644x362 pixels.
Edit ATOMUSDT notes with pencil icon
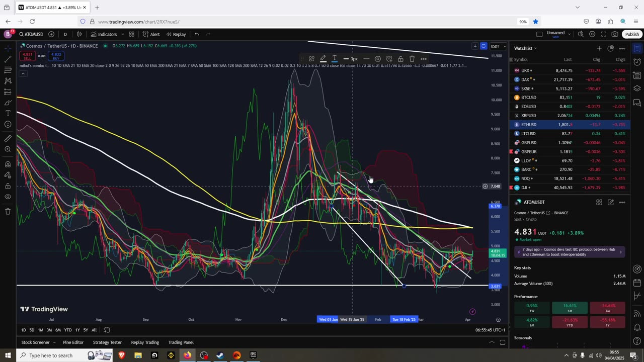point(610,202)
